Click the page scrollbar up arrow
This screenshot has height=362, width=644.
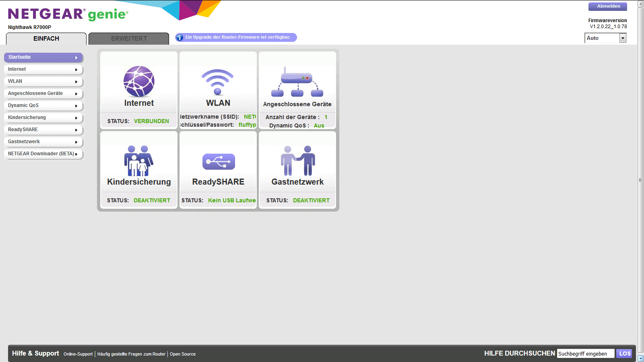[x=641, y=4]
